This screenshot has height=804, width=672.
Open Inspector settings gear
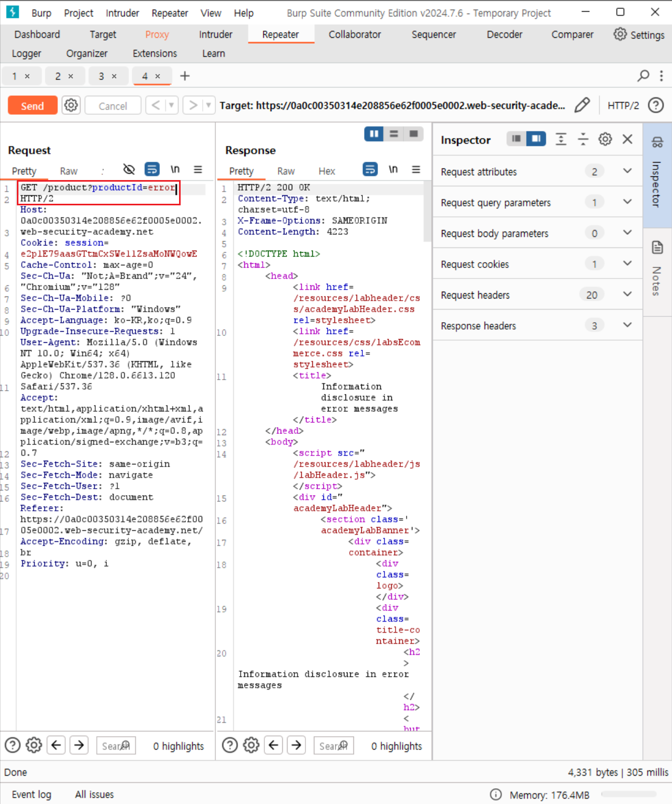tap(605, 139)
